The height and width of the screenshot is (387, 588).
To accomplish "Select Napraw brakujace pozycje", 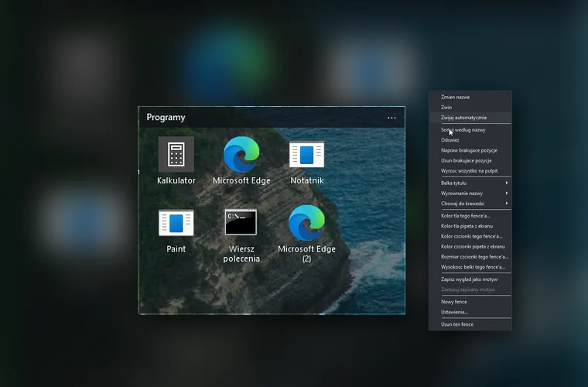I will [x=470, y=150].
